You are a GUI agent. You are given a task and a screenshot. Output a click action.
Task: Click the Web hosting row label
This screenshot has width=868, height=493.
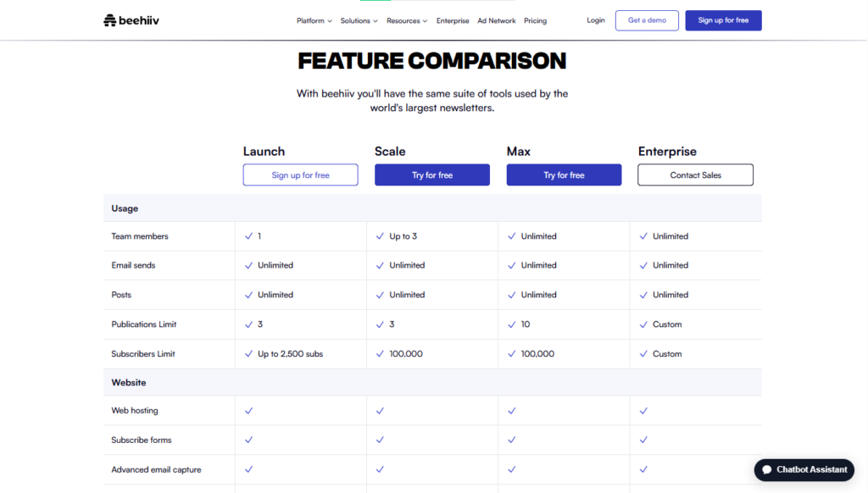(x=135, y=411)
